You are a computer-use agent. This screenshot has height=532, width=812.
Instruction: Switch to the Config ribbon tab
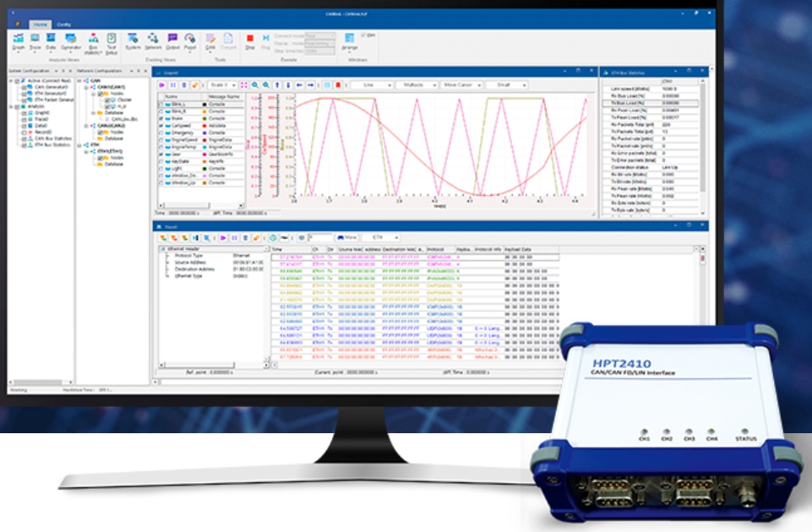[63, 24]
